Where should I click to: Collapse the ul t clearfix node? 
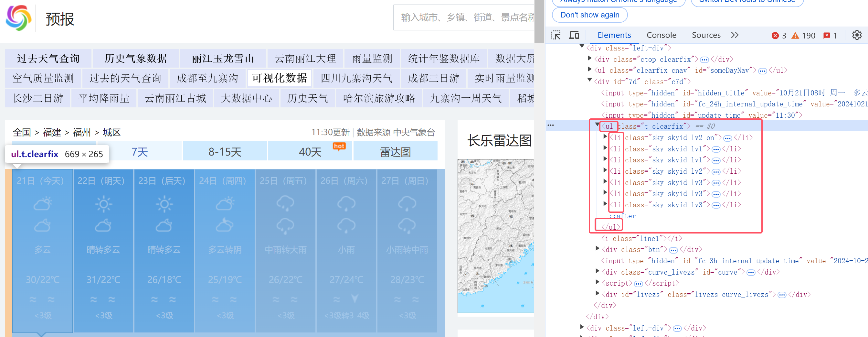click(597, 125)
